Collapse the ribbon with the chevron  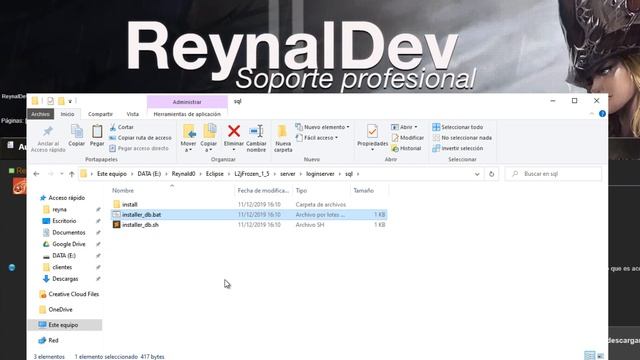pos(591,114)
